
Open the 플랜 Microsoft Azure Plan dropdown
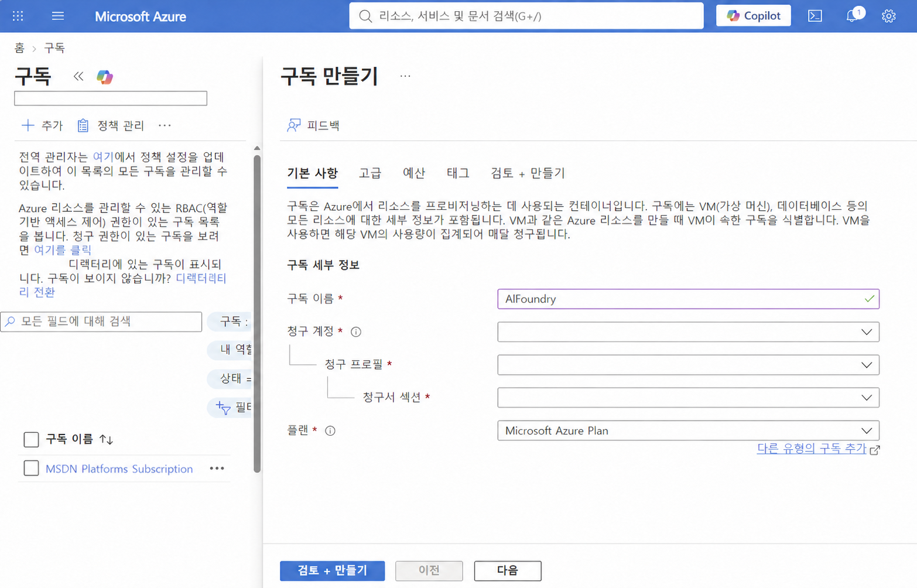tap(688, 430)
